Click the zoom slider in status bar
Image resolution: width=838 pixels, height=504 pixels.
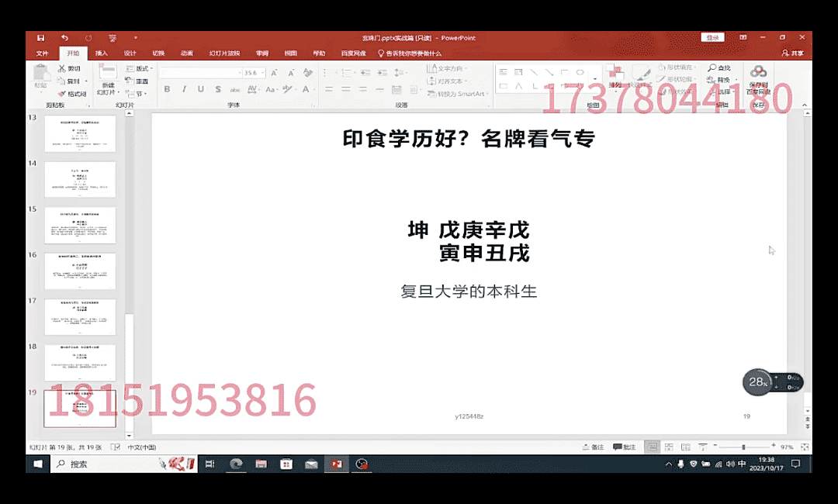pos(743,447)
